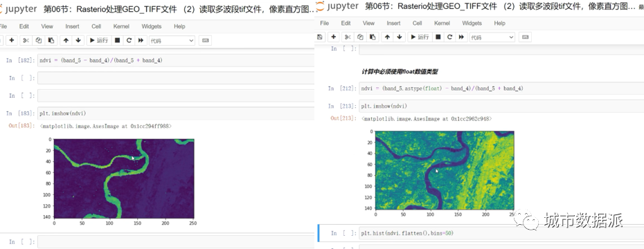Open Cell menu in right notebook
The width and height of the screenshot is (644, 249).
click(x=418, y=24)
